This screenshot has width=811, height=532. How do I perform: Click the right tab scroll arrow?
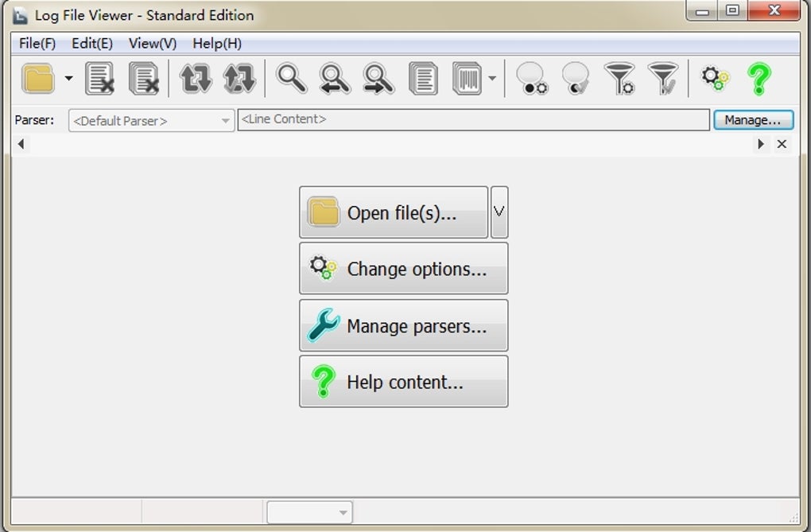(x=760, y=144)
